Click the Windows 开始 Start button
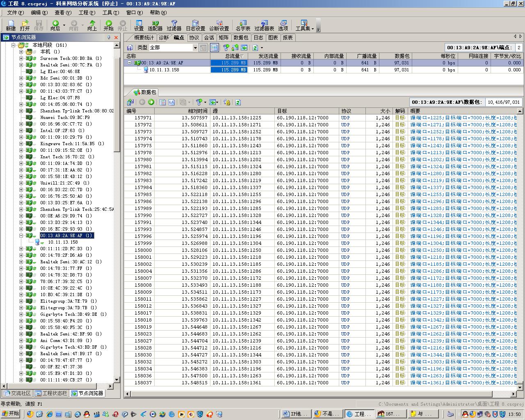The width and height of the screenshot is (525, 420). 11,413
